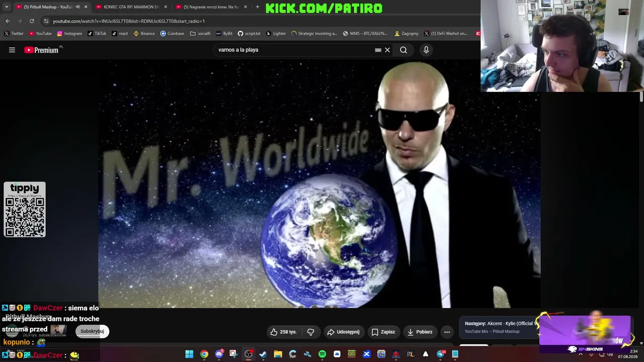The image size is (644, 362).
Task: View site information beside the URL
Action: tap(46, 21)
